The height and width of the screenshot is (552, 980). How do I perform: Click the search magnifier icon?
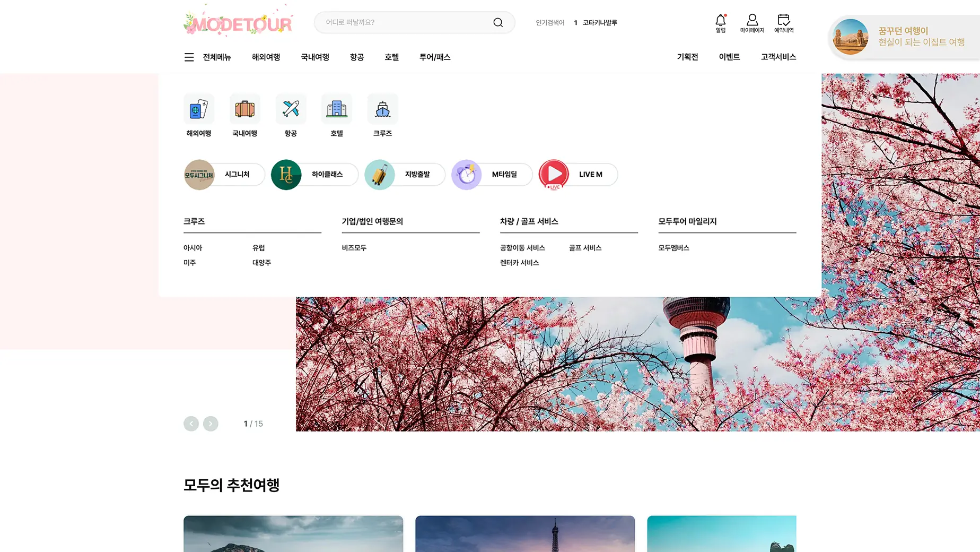(498, 22)
